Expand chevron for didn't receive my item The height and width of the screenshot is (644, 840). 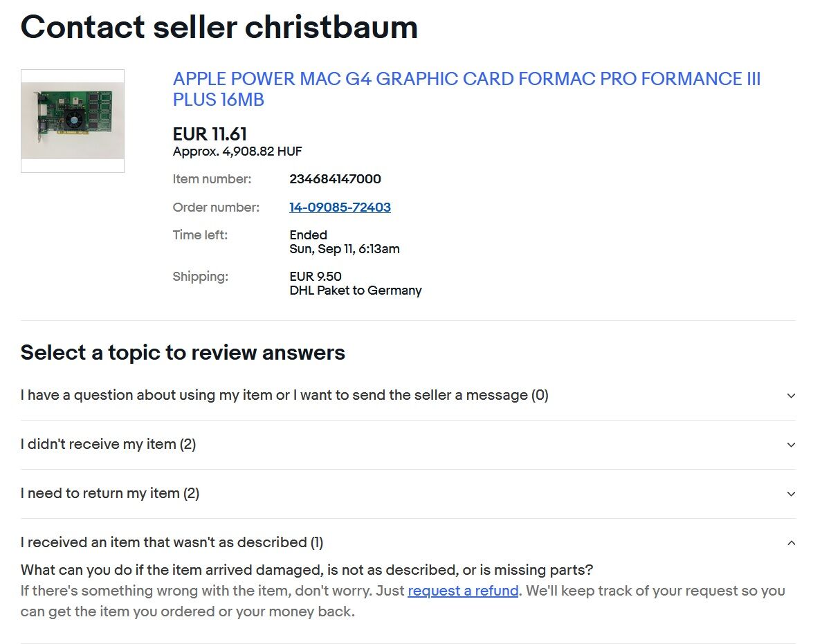pos(791,445)
